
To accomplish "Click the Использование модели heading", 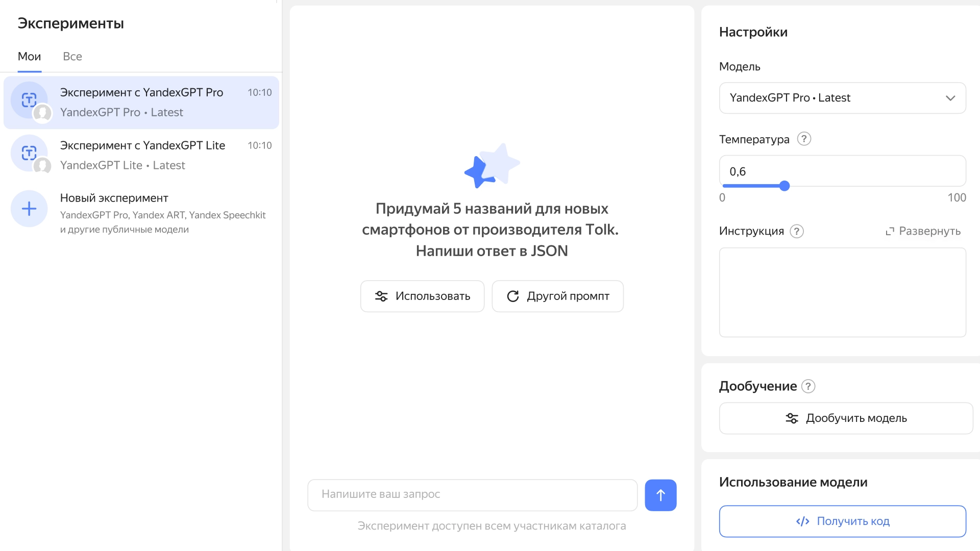I will (793, 482).
